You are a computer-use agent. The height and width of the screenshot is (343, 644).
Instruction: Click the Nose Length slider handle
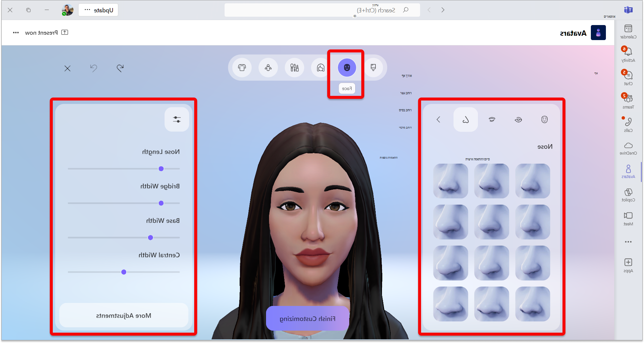pos(161,169)
